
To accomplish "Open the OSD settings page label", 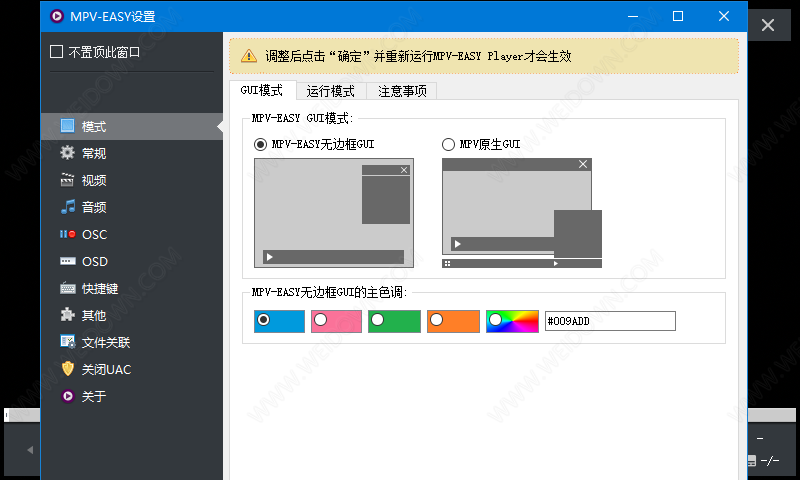I will pos(95,261).
